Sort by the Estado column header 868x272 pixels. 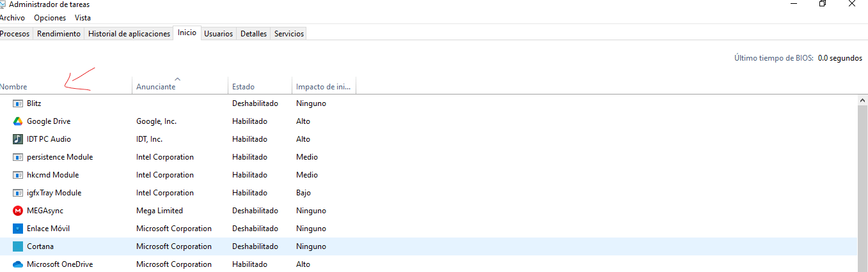(x=260, y=86)
